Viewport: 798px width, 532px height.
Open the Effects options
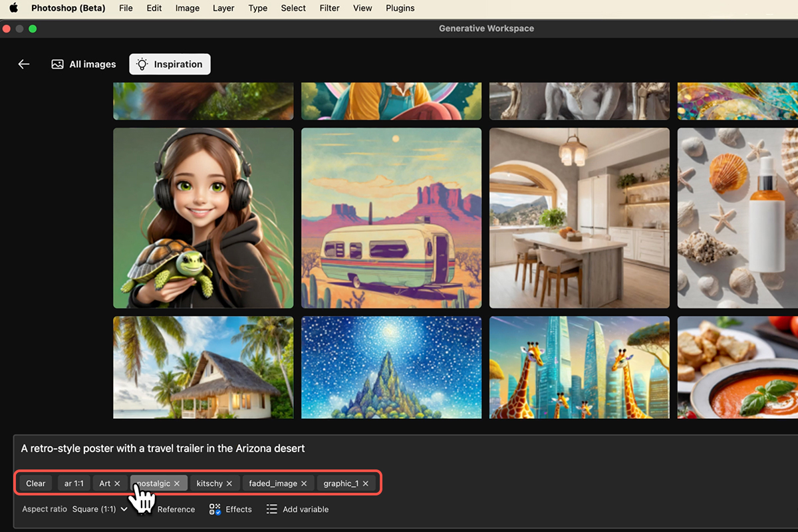231,509
